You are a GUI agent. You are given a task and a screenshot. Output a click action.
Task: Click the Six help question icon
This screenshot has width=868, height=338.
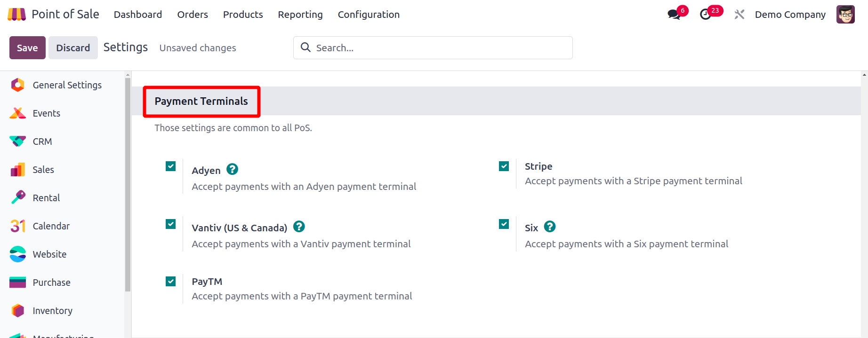click(x=550, y=227)
